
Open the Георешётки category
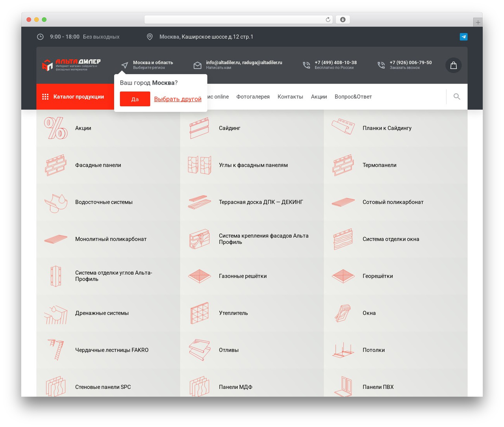pos(396,276)
